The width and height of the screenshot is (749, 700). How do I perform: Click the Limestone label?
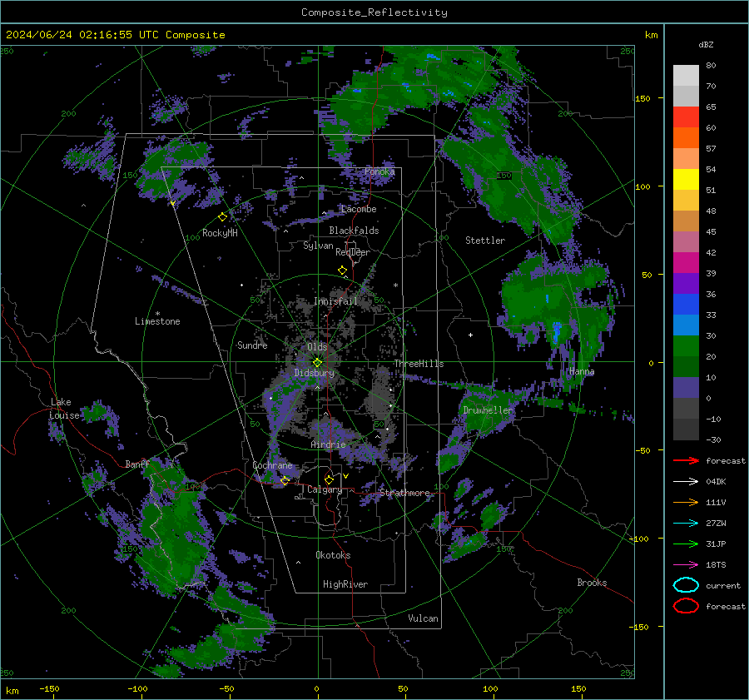click(x=157, y=321)
